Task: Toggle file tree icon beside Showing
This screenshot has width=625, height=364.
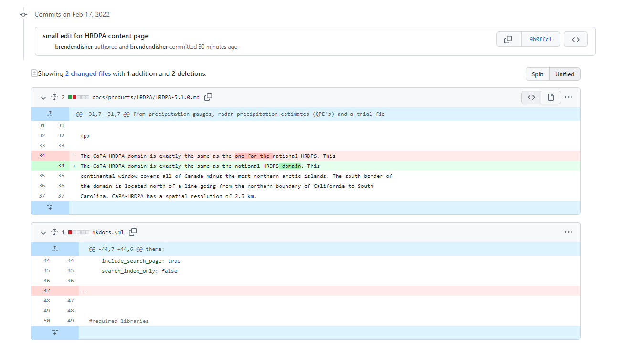Action: pos(34,73)
